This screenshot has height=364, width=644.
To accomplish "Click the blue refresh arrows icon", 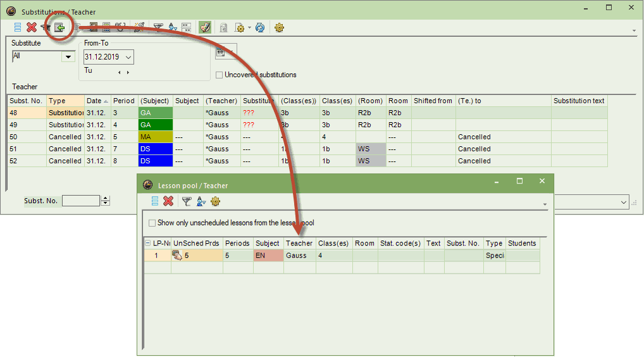I will pyautogui.click(x=260, y=27).
